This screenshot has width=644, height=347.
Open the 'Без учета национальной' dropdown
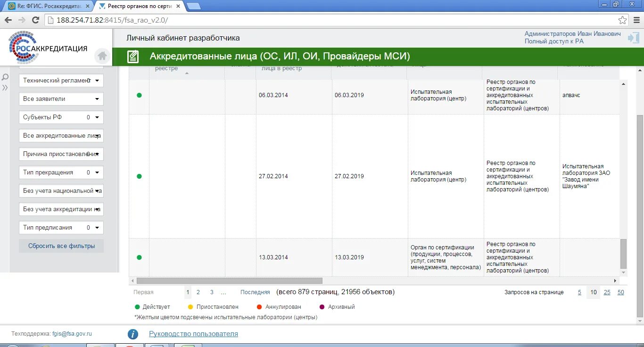pos(61,191)
